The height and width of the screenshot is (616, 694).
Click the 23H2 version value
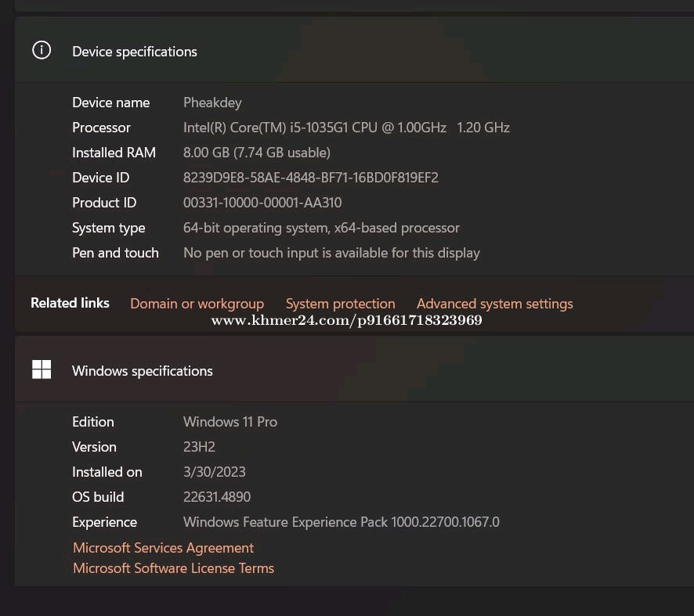pos(199,447)
